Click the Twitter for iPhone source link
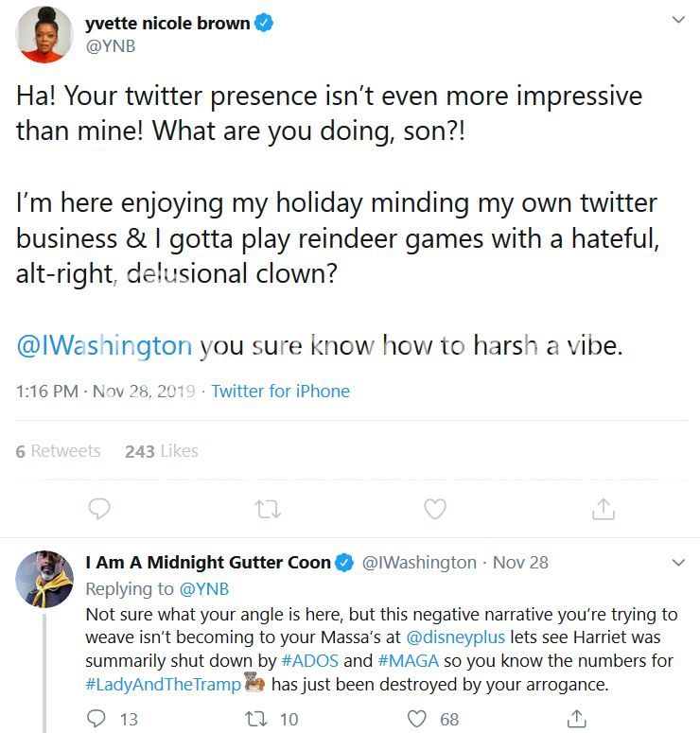 pos(280,392)
